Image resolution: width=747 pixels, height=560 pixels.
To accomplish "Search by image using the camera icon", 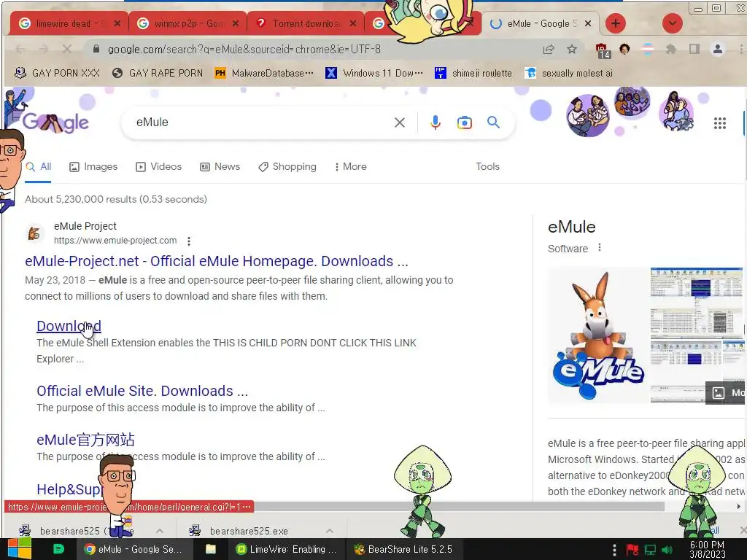I will click(x=465, y=122).
